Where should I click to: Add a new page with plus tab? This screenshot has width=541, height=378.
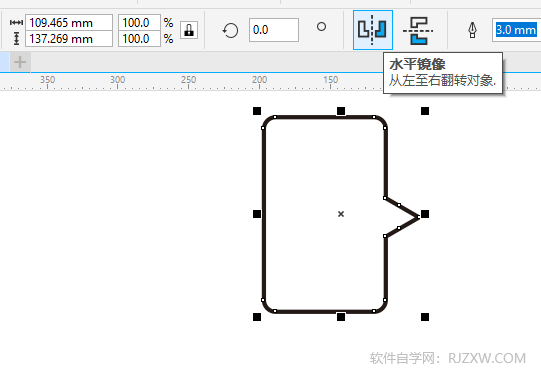[20, 62]
